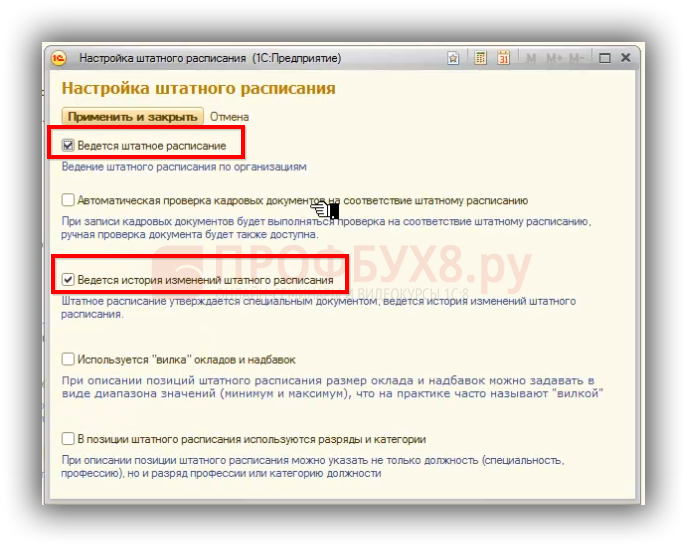
Task: Disable Ведется история изменений штатного расписания
Action: click(x=69, y=280)
